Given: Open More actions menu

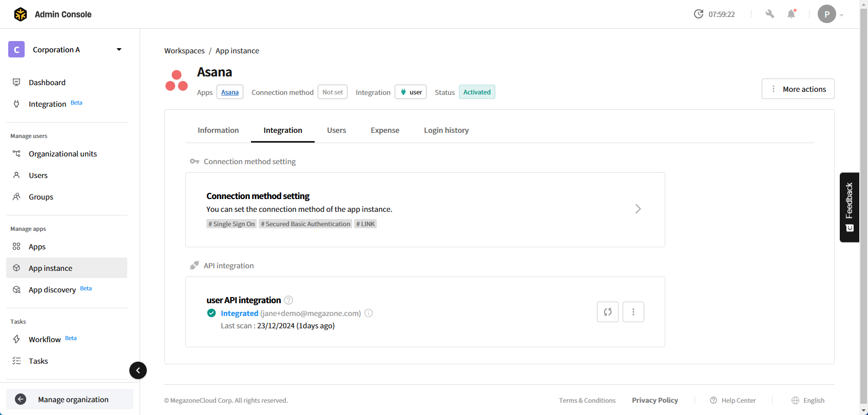Looking at the screenshot, I should 798,89.
